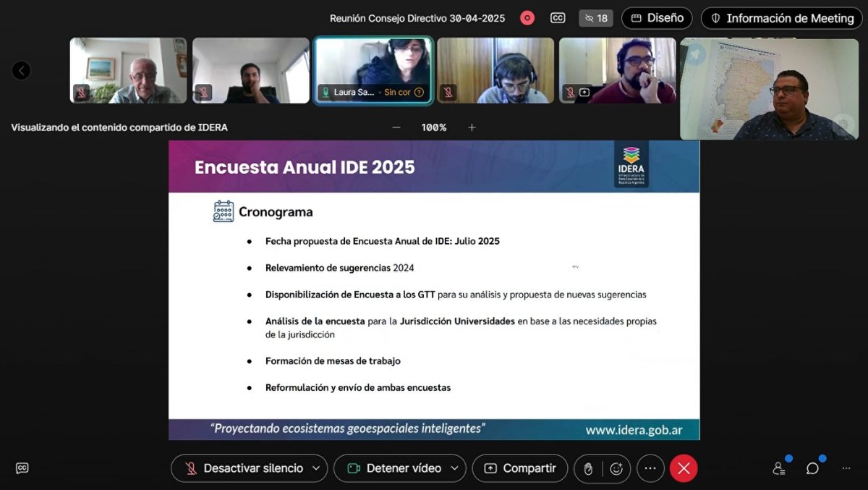Click the bottom-left closed captions icon
The image size is (868, 490).
pos(22,468)
